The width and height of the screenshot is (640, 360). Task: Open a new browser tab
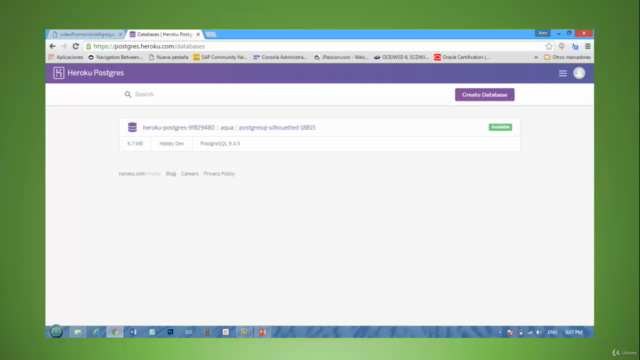[x=211, y=34]
